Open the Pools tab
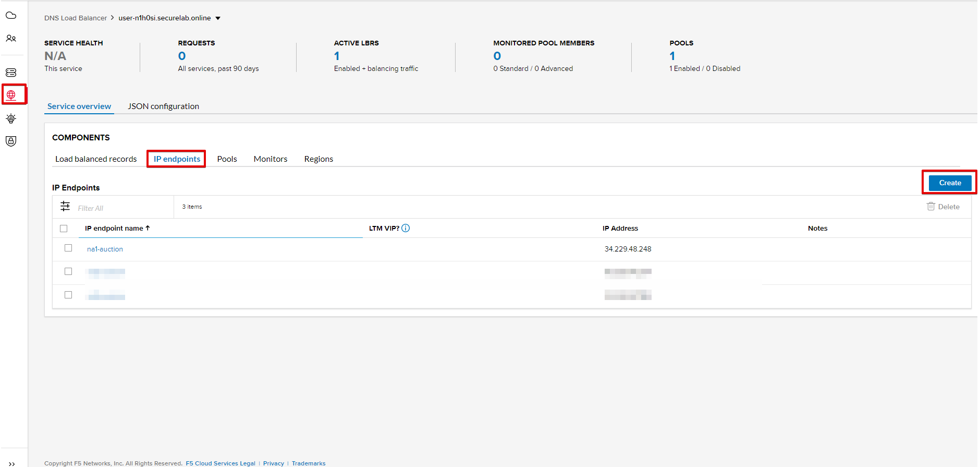Viewport: 980px width, 467px height. [227, 159]
